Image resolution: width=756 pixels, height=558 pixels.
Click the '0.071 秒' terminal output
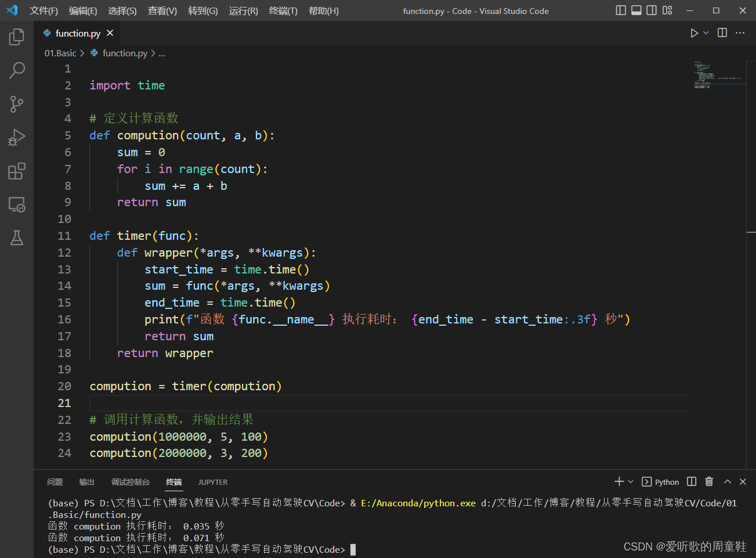(x=204, y=538)
